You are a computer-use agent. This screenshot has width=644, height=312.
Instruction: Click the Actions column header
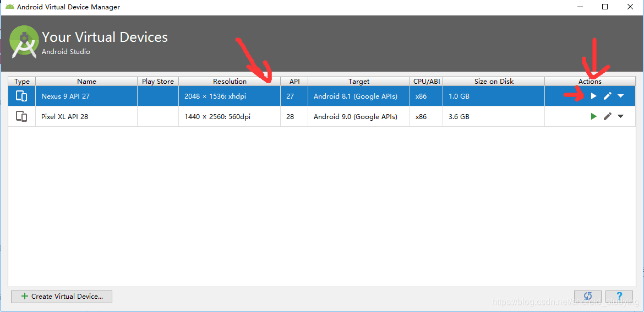[590, 82]
